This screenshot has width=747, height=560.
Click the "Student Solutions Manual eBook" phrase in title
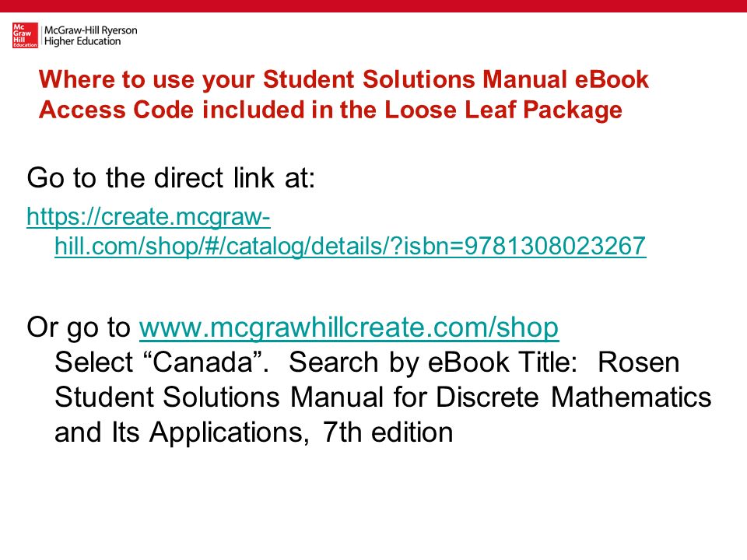pyautogui.click(x=456, y=79)
